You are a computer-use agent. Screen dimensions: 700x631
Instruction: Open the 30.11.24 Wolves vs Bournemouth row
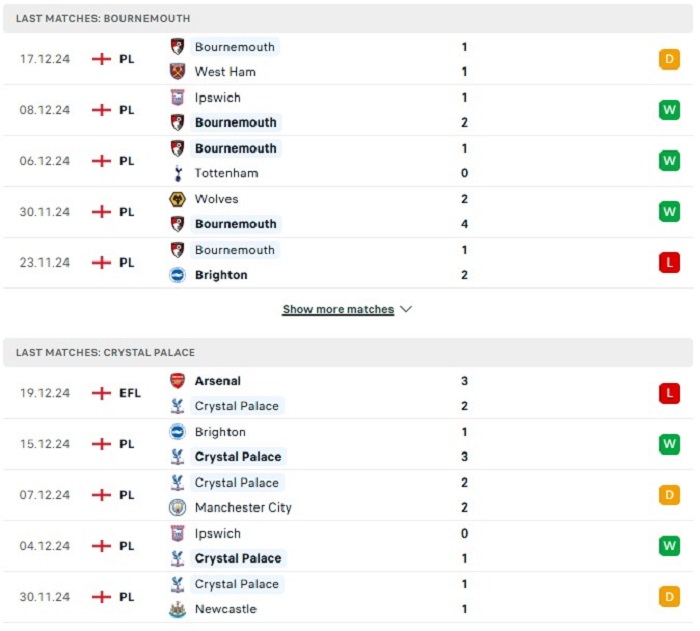tap(348, 212)
